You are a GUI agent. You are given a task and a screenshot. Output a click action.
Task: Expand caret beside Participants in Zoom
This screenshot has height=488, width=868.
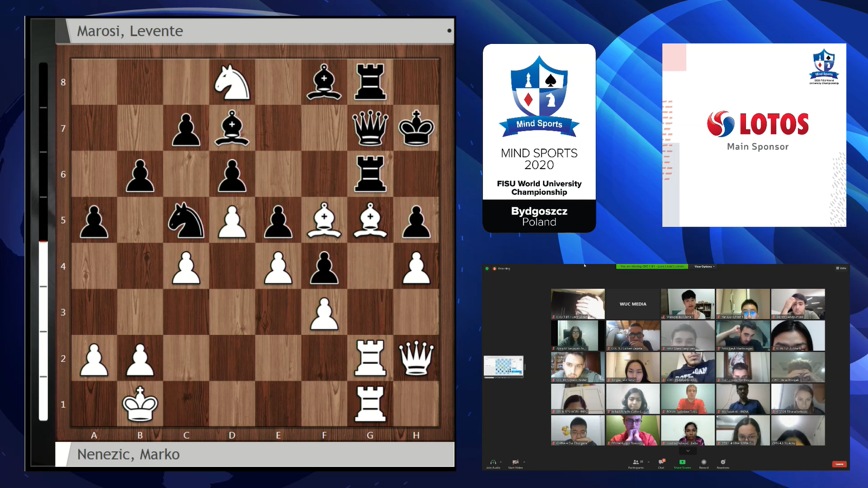point(648,462)
